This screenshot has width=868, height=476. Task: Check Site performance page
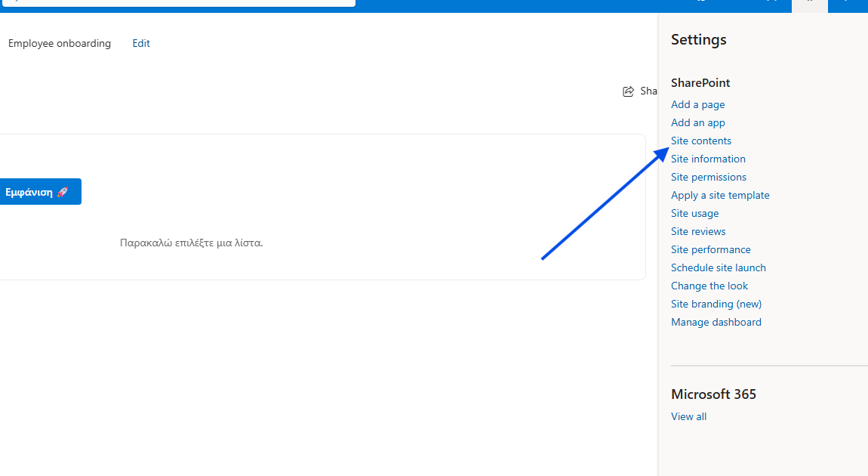coord(710,250)
